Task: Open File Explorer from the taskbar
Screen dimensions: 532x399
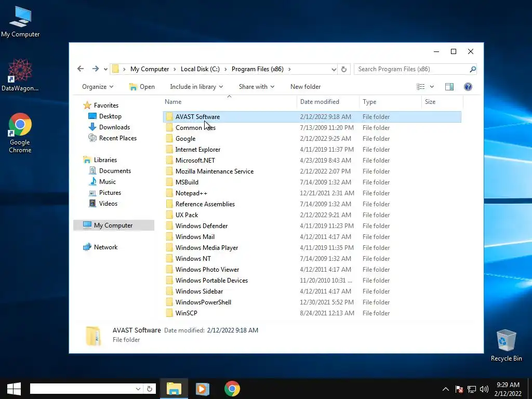Action: point(174,389)
